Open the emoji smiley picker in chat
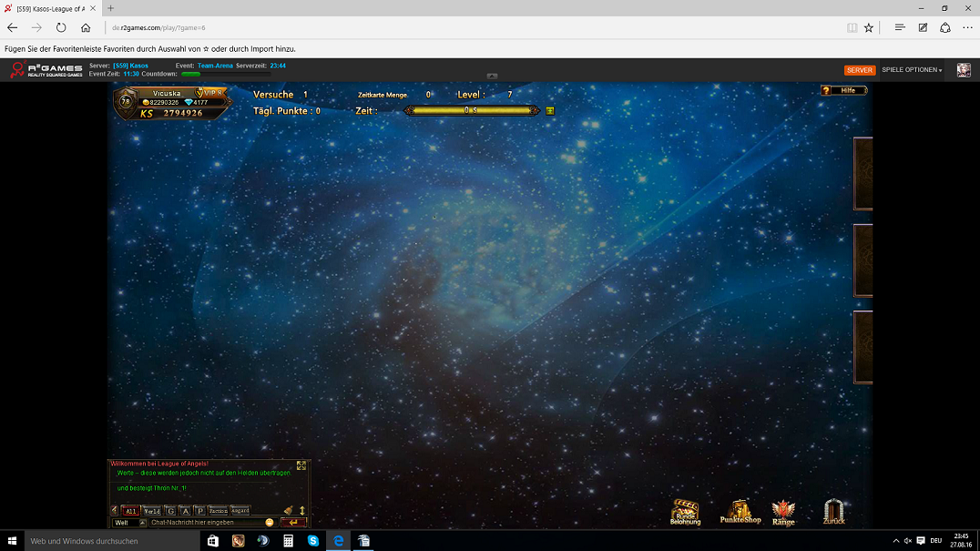Screen dimensions: 980x551 pyautogui.click(x=270, y=523)
